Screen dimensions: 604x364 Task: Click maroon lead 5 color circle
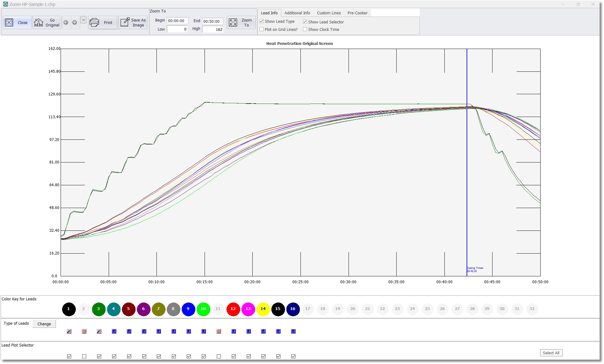point(129,309)
